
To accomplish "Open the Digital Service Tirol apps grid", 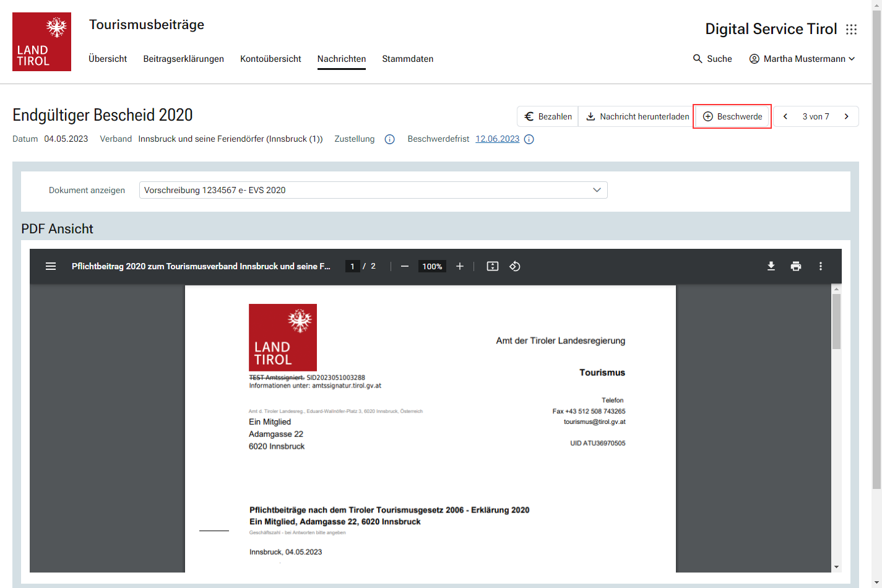I will coord(852,29).
